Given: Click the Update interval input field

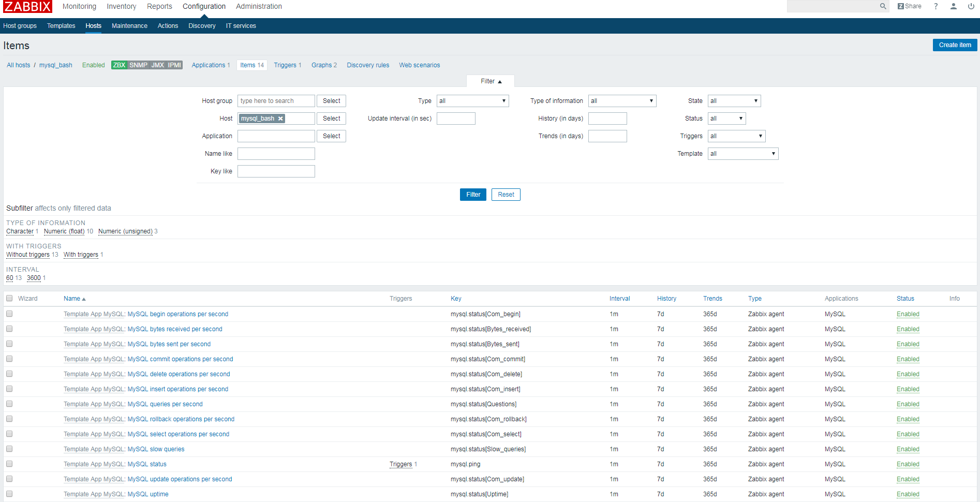Looking at the screenshot, I should pos(456,119).
